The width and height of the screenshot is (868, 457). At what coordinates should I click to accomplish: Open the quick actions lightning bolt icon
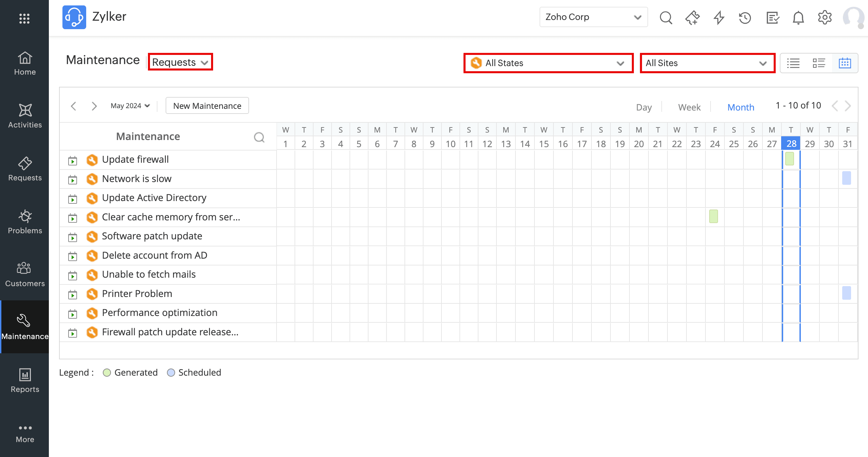pos(719,17)
